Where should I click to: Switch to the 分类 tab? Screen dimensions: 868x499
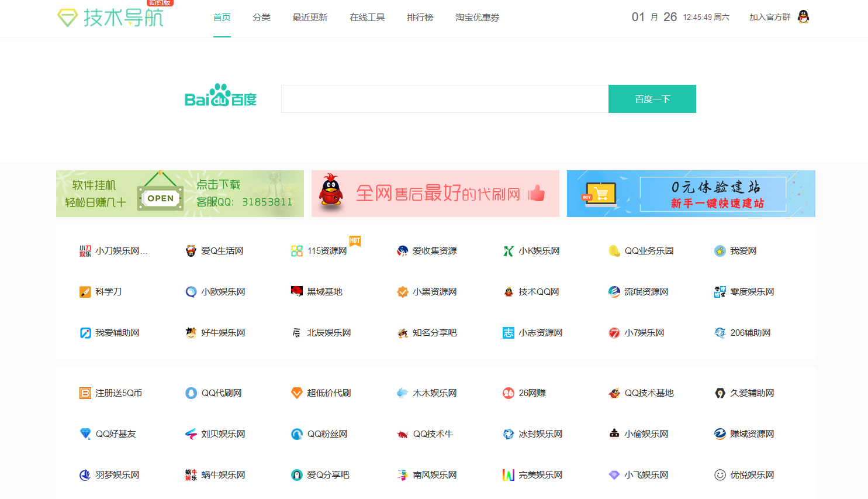261,18
